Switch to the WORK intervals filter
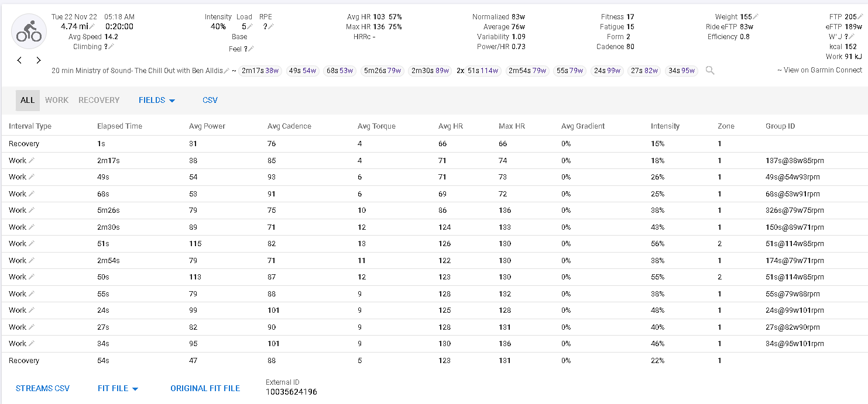The width and height of the screenshot is (868, 404). pyautogui.click(x=57, y=100)
